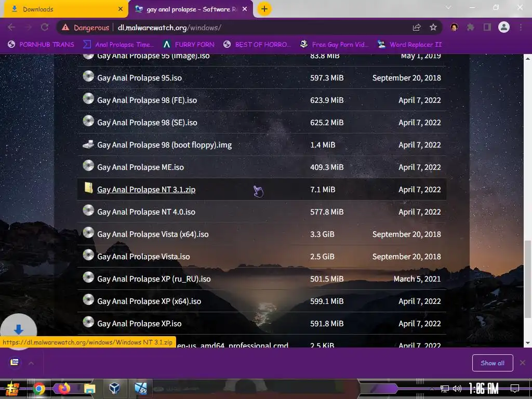Open the Chrome profile account button
Screen dimensions: 532x399
[x=504, y=27]
